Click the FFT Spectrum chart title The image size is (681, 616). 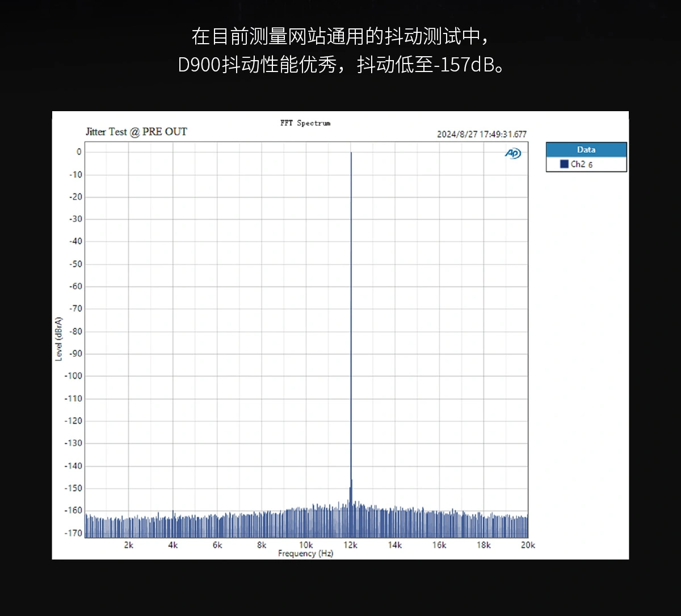coord(305,123)
